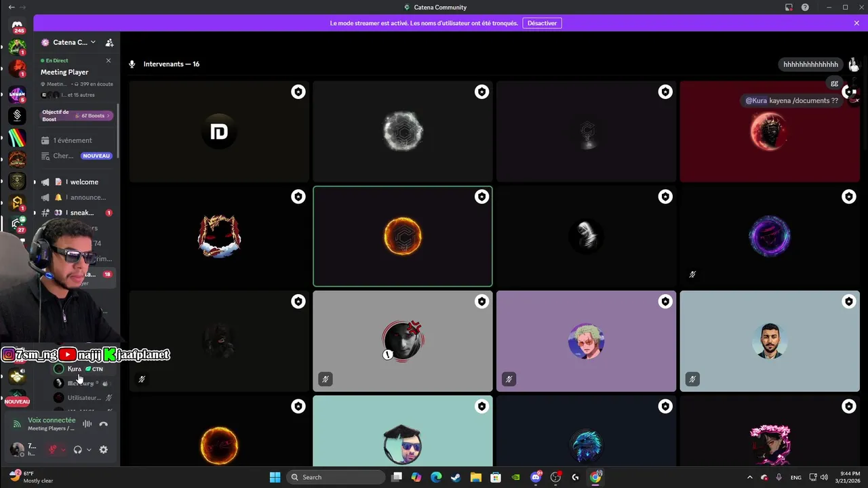The width and height of the screenshot is (868, 488).
Task: Open the Meeting Player stage title
Action: click(64, 72)
